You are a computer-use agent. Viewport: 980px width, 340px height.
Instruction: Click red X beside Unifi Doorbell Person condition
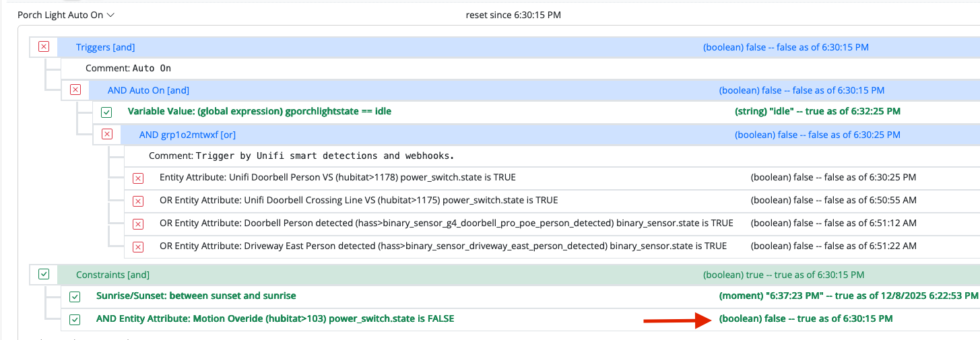coord(138,178)
